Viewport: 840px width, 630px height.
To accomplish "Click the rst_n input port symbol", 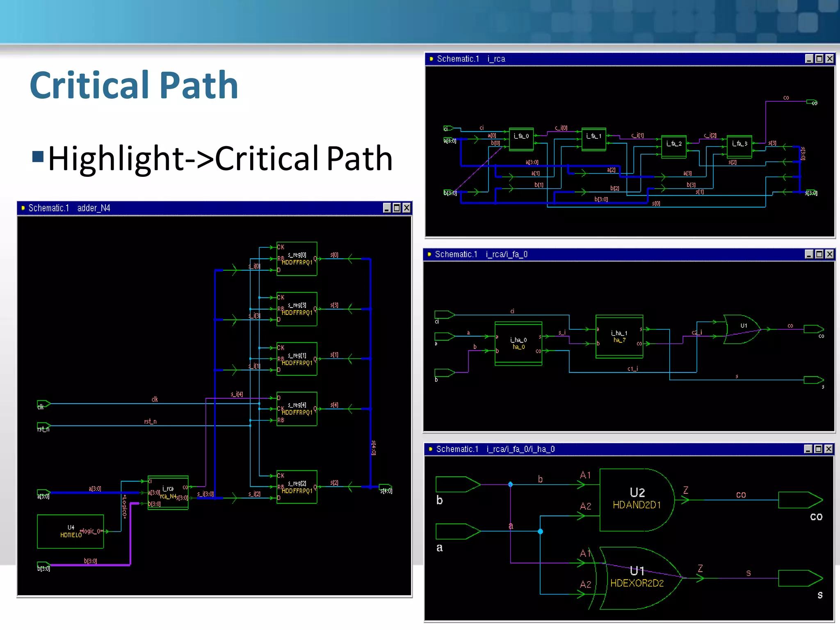I will tap(43, 426).
